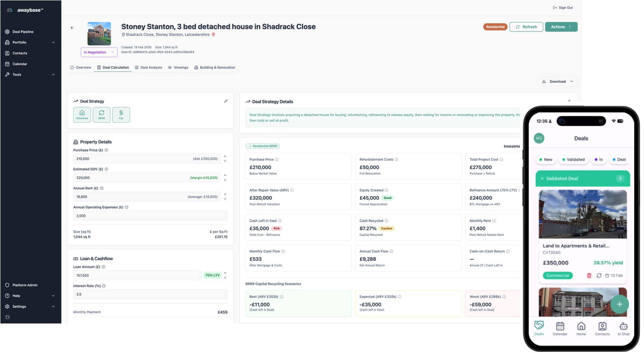This screenshot has width=644, height=353.
Task: Tap the green plus button on the phone
Action: (620, 304)
